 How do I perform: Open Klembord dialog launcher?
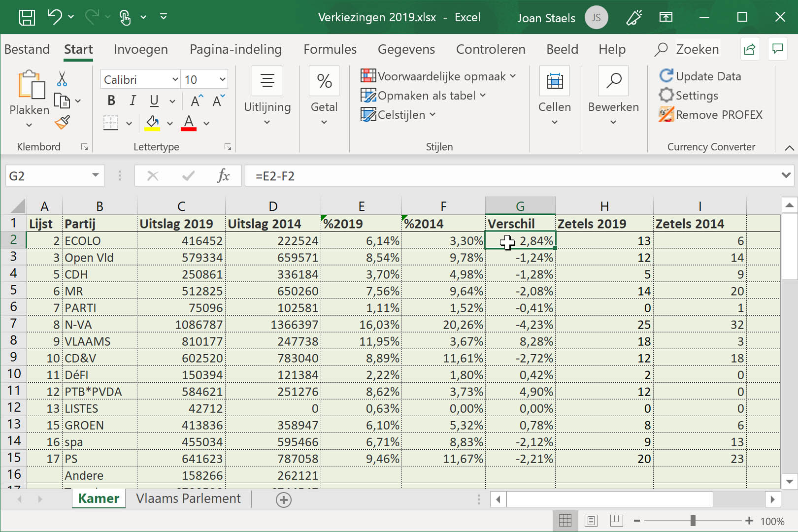pos(85,147)
